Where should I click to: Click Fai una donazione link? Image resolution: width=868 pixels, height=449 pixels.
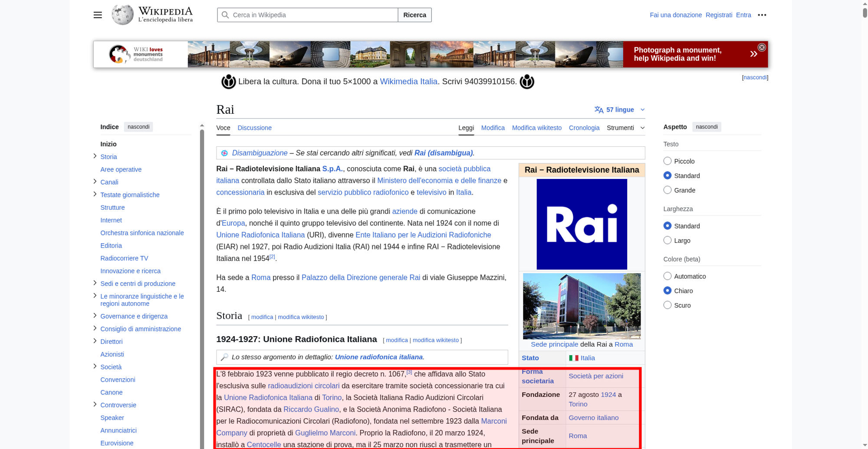click(x=675, y=15)
